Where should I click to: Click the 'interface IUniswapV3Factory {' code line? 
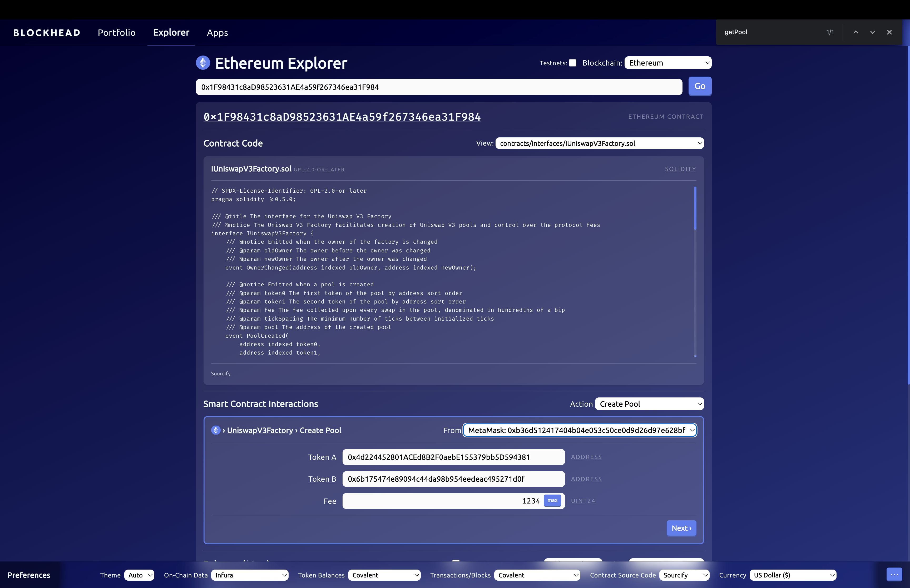click(262, 233)
